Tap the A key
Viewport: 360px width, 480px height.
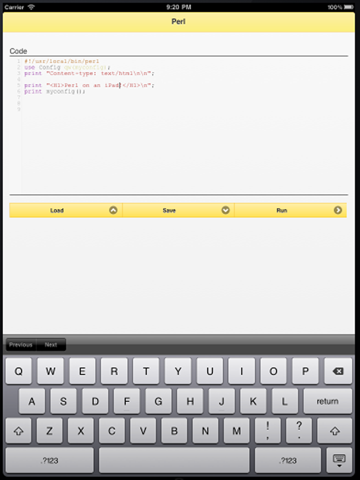tap(32, 401)
